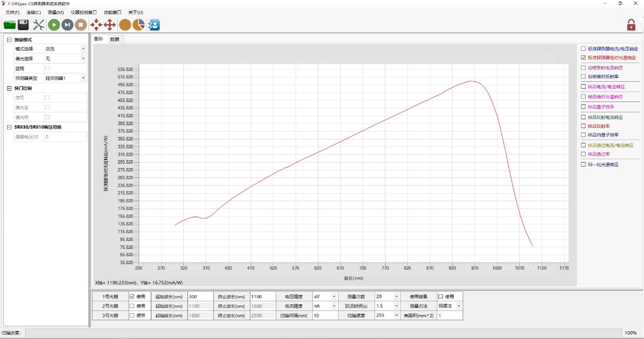Click the floppy disk save icon

[23, 25]
